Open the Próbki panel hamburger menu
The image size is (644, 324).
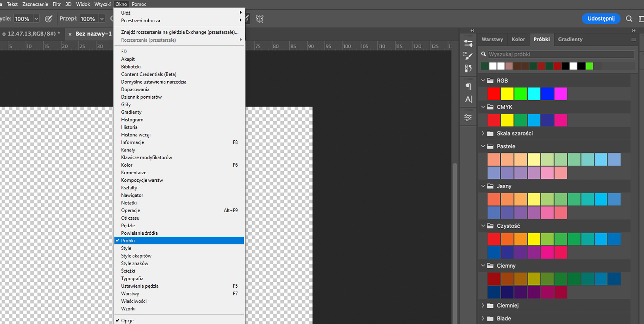634,39
